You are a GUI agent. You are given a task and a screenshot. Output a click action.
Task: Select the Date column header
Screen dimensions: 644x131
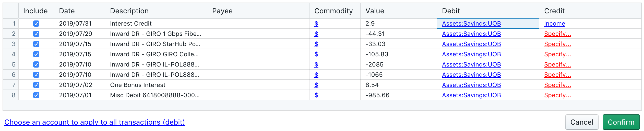pyautogui.click(x=79, y=11)
